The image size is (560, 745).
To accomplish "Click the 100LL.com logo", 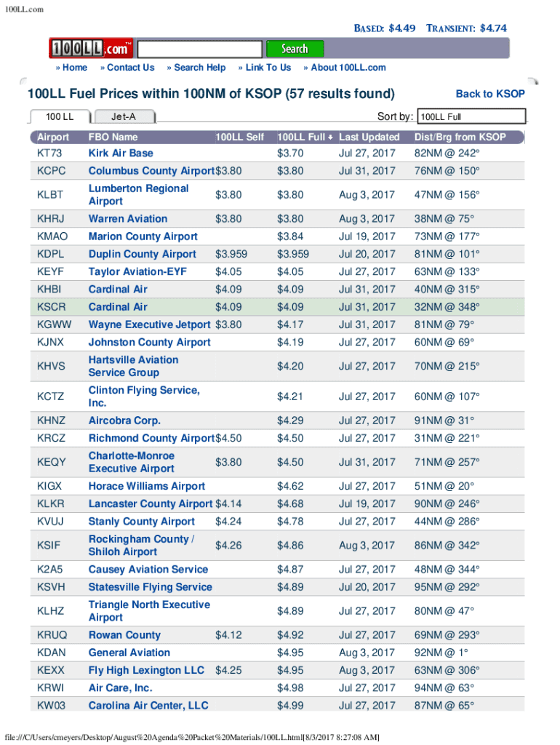I will click(x=92, y=49).
